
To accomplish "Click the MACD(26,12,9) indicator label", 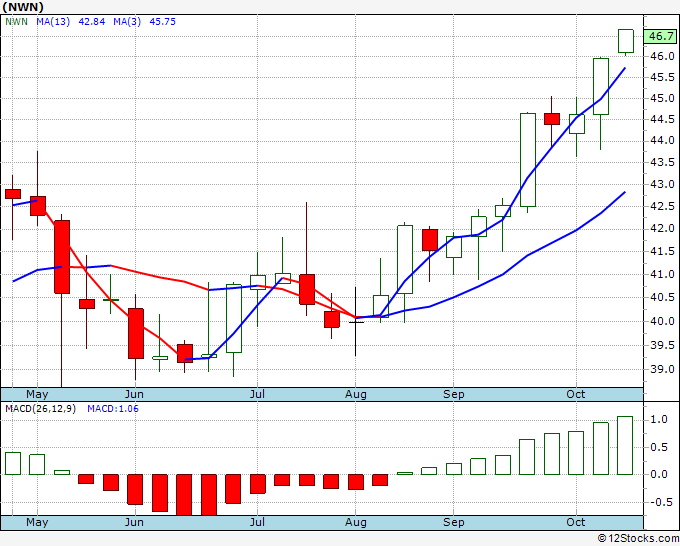I will tap(41, 409).
